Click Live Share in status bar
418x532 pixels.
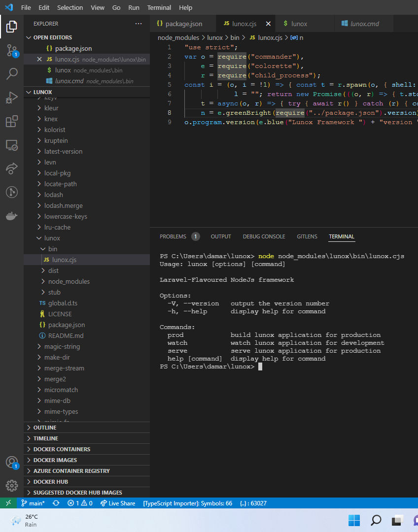pyautogui.click(x=118, y=503)
